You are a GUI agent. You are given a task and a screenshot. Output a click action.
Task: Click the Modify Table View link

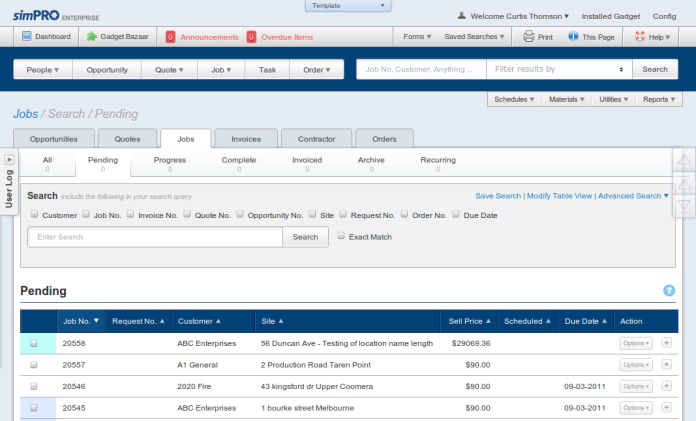(559, 196)
